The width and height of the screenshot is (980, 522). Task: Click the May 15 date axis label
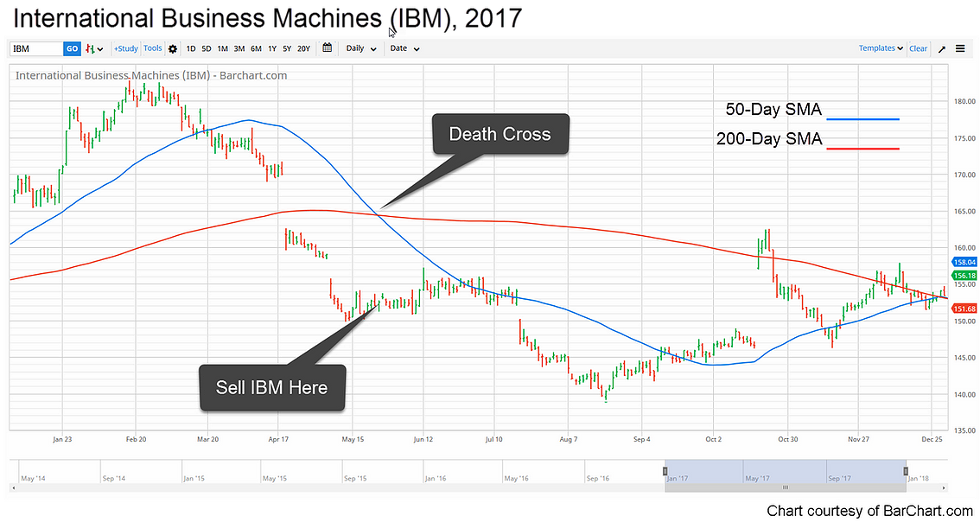click(x=353, y=440)
